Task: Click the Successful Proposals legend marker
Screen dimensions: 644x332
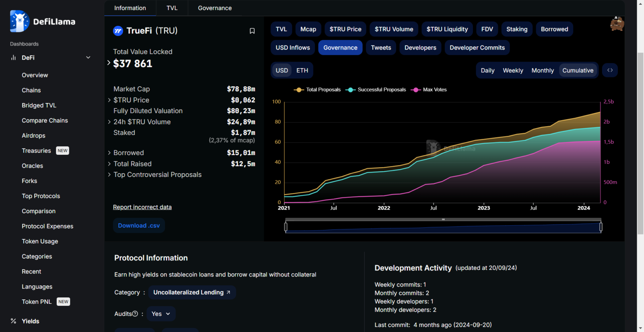Action: tap(350, 90)
